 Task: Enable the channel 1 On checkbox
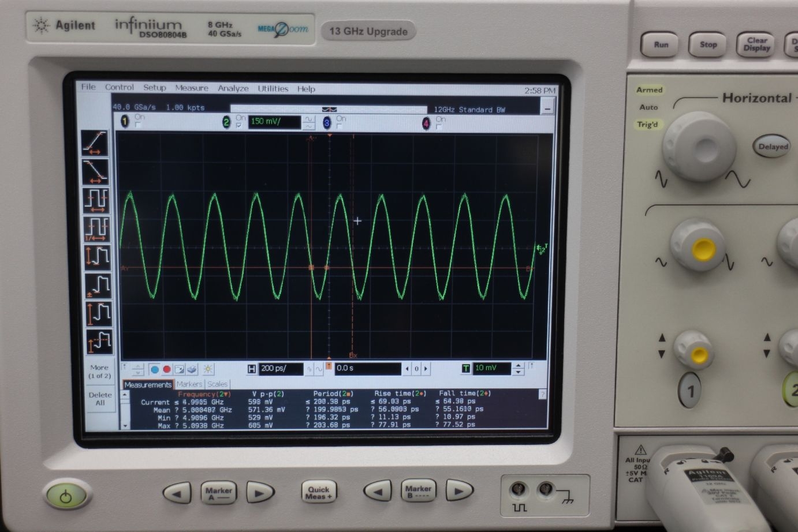(x=138, y=125)
